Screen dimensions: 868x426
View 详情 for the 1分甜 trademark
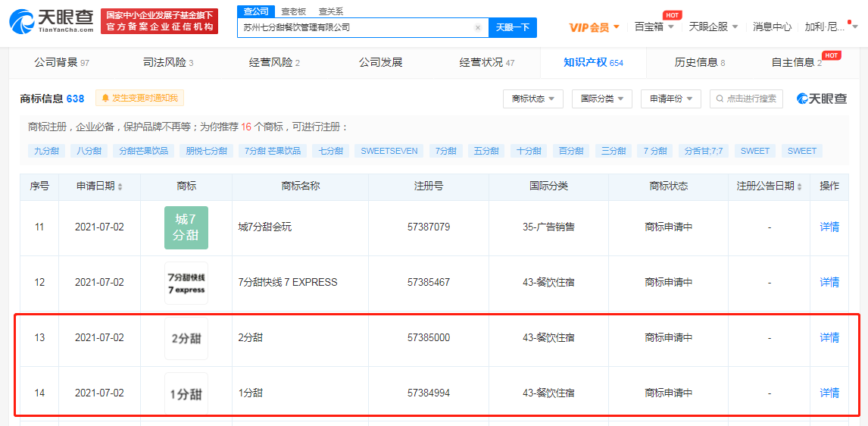click(x=829, y=393)
